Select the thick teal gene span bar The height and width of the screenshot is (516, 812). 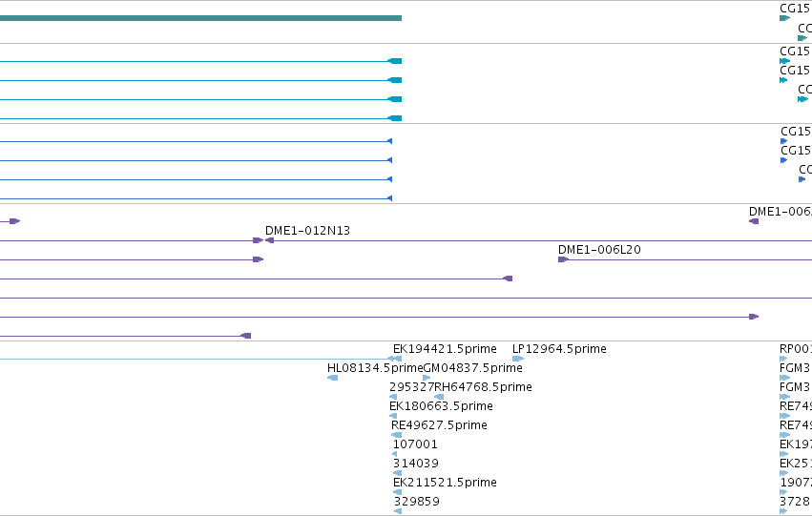[200, 18]
